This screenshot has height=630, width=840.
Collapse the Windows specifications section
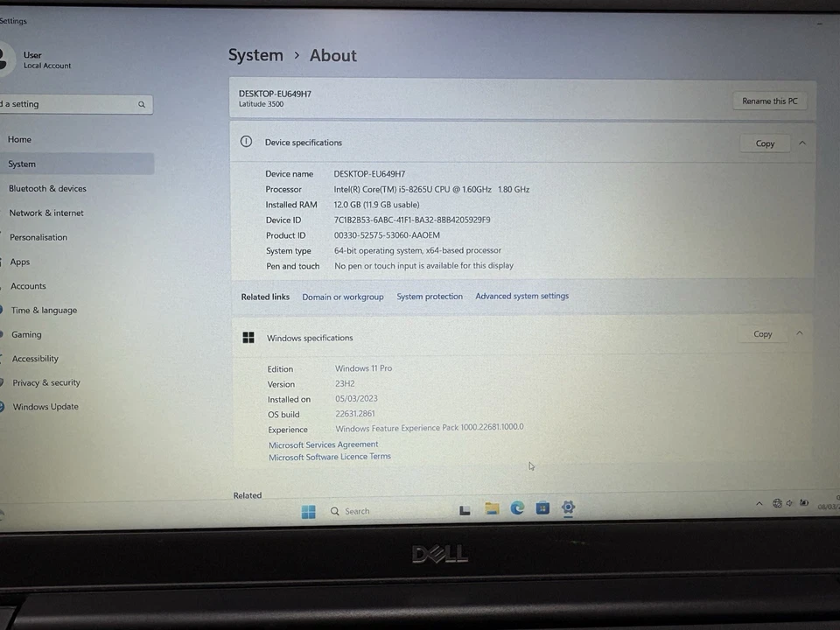pyautogui.click(x=799, y=333)
